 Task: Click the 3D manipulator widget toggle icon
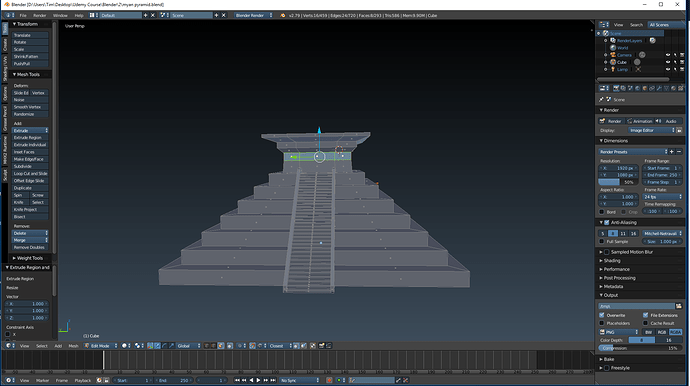pyautogui.click(x=150, y=346)
